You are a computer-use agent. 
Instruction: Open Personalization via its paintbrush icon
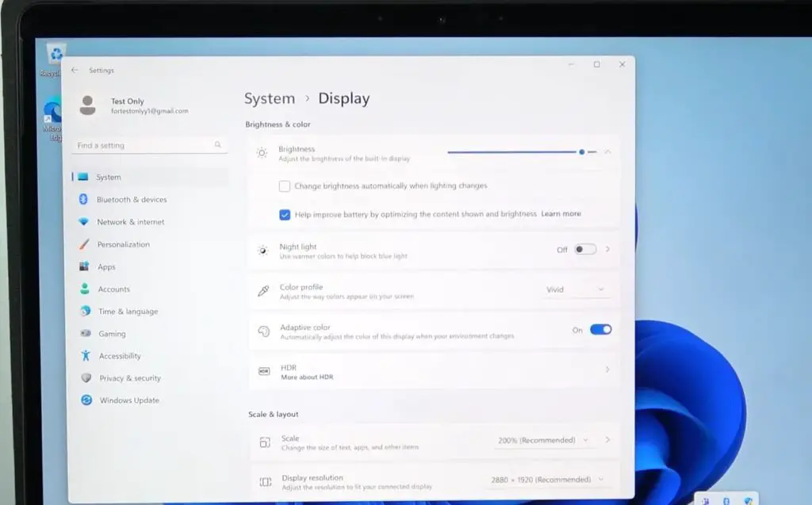point(82,244)
